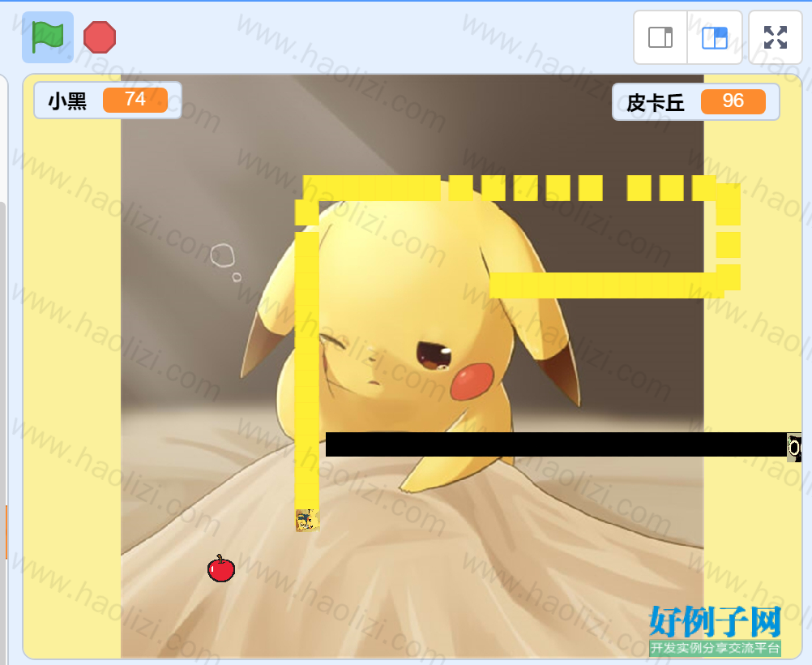The image size is (812, 665).
Task: Click the 小黑 variable monitor
Action: 108,100
